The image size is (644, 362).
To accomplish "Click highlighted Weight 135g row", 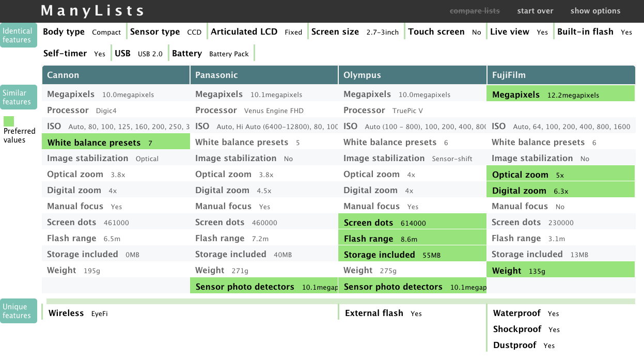I will tap(561, 271).
